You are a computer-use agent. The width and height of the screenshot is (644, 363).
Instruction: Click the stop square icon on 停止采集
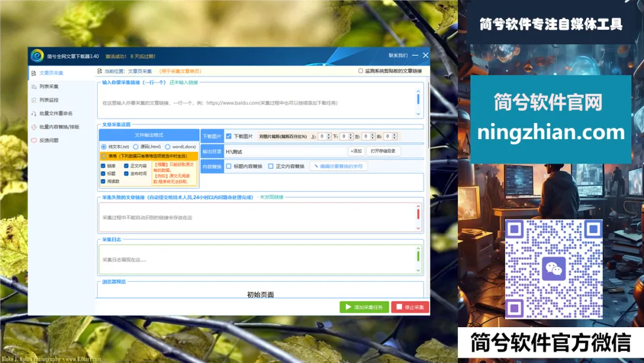click(399, 307)
